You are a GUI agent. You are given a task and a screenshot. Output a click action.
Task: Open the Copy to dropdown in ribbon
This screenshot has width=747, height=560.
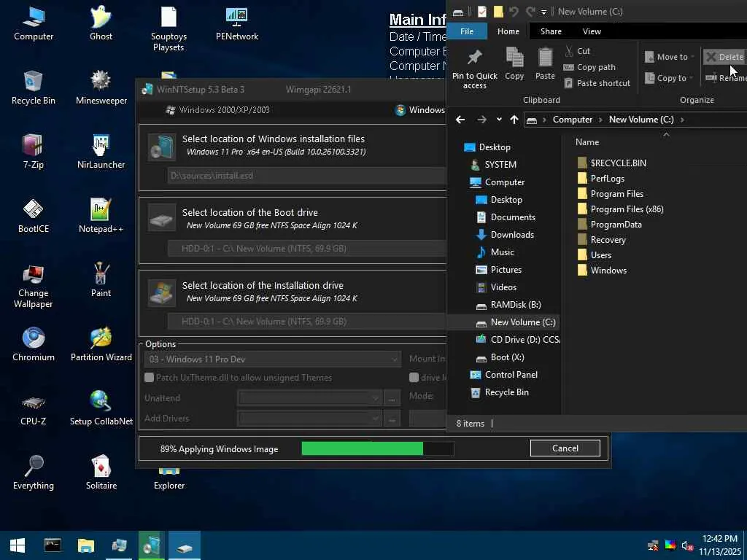tap(670, 78)
